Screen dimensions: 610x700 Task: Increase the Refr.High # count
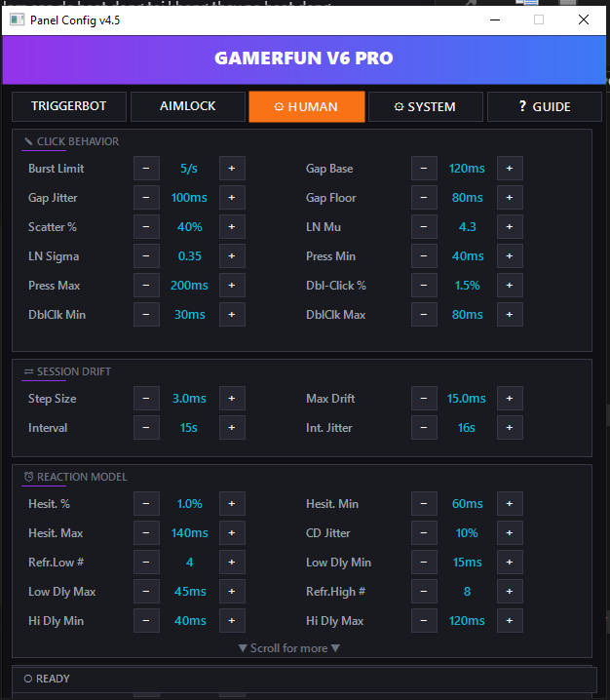510,592
